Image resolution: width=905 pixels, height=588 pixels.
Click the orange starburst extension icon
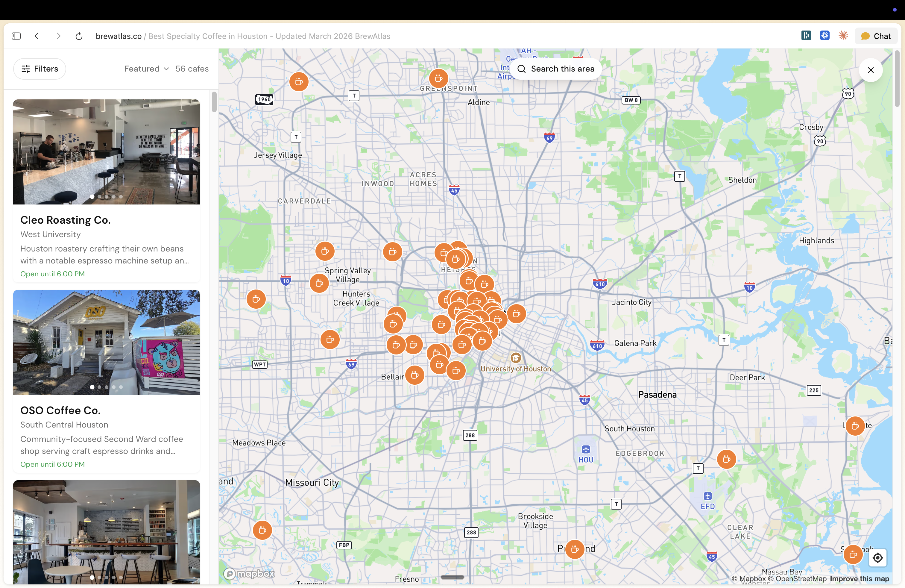tap(843, 36)
